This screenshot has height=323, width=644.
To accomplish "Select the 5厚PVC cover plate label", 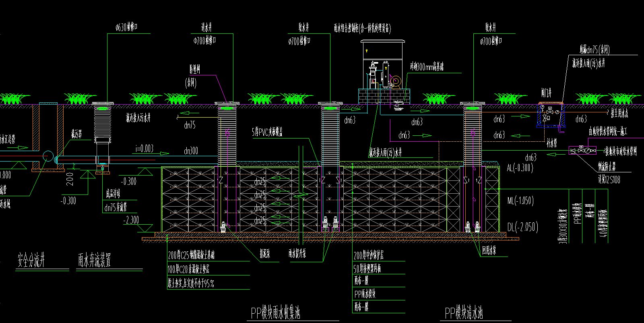I will coord(267,132).
